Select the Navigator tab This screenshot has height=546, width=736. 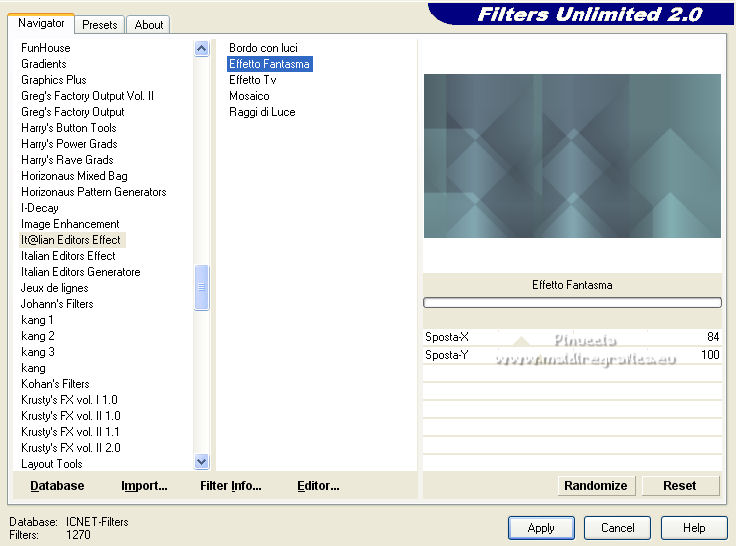[x=41, y=23]
